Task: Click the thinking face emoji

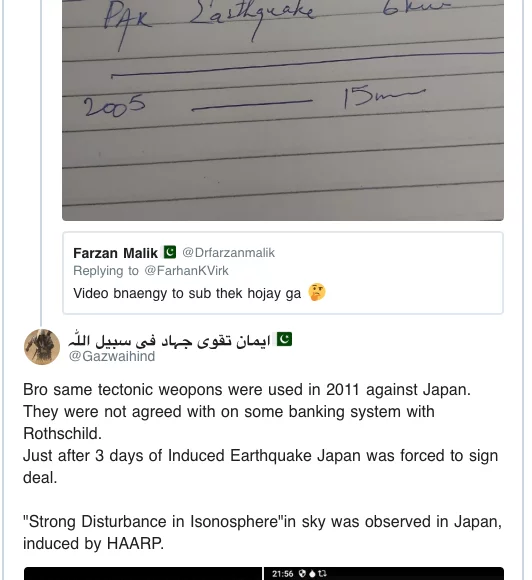Action: pos(317,293)
